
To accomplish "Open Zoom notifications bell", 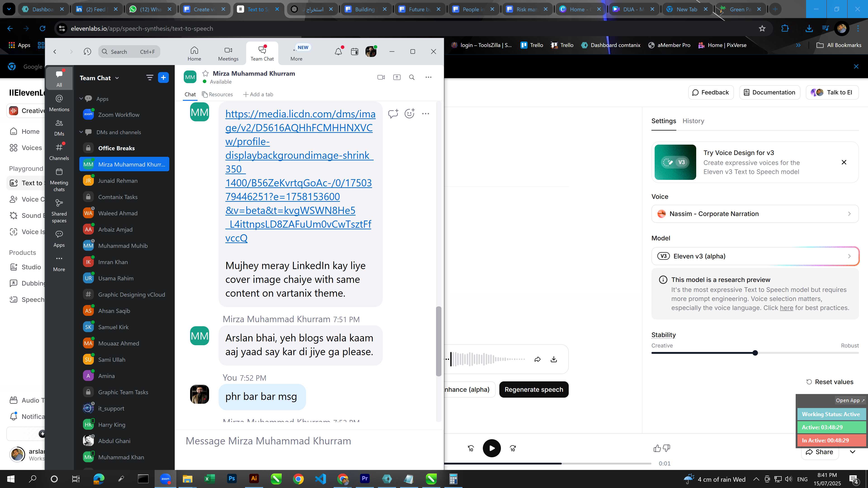I will 338,51.
